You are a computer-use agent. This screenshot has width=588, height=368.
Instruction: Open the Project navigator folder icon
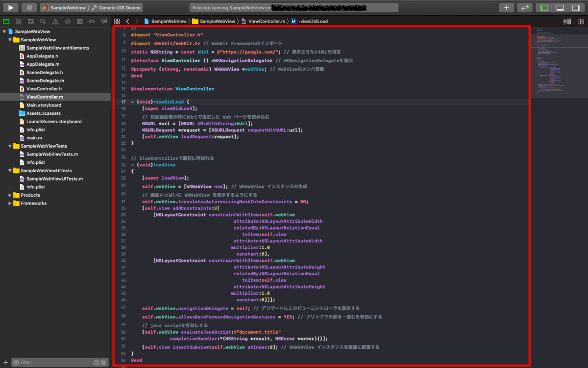(6, 21)
